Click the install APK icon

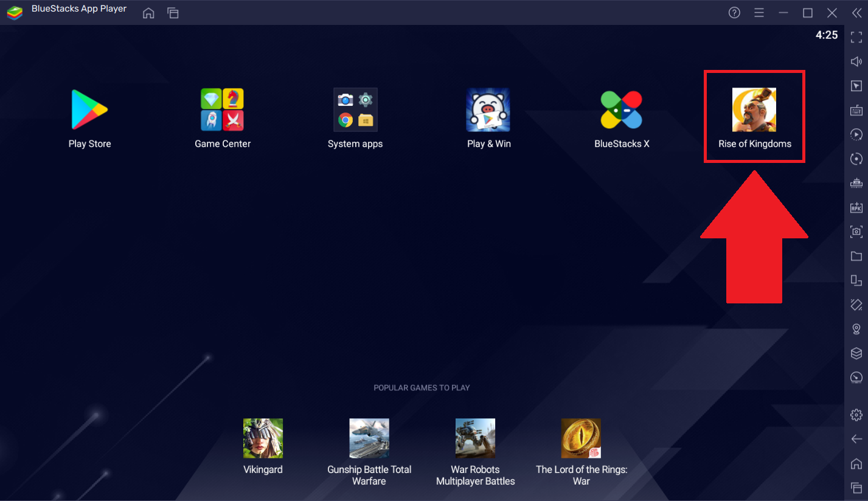click(x=856, y=207)
